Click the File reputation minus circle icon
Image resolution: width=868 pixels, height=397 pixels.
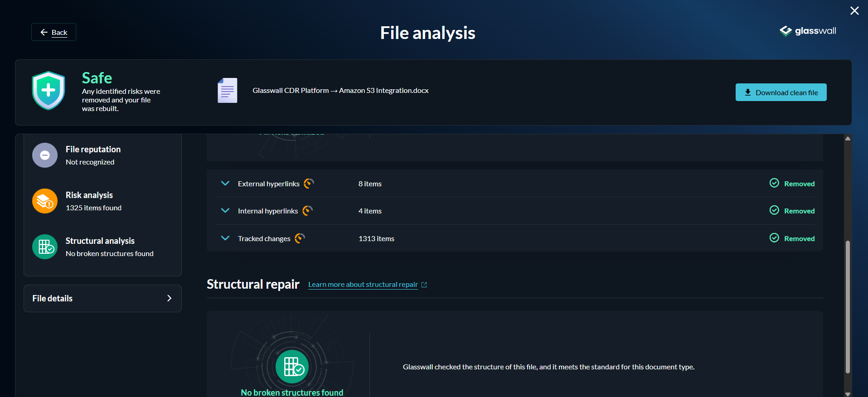tap(45, 155)
